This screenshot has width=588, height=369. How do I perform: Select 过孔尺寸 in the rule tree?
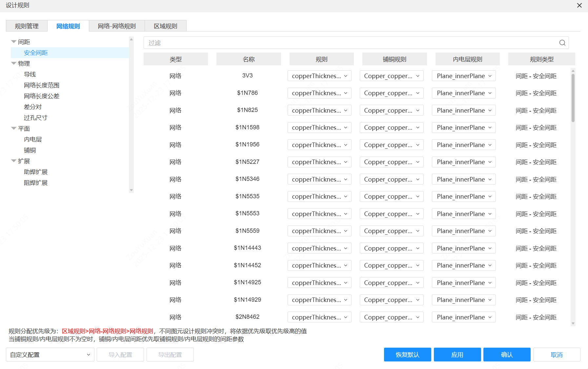click(x=35, y=118)
